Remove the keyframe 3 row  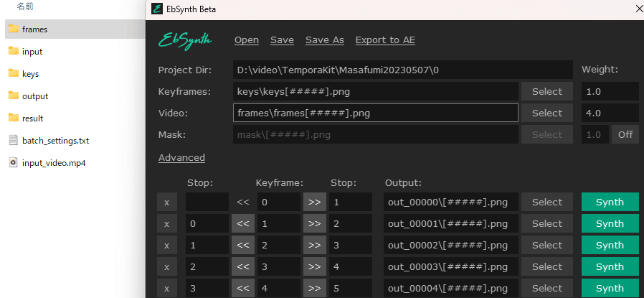click(167, 266)
